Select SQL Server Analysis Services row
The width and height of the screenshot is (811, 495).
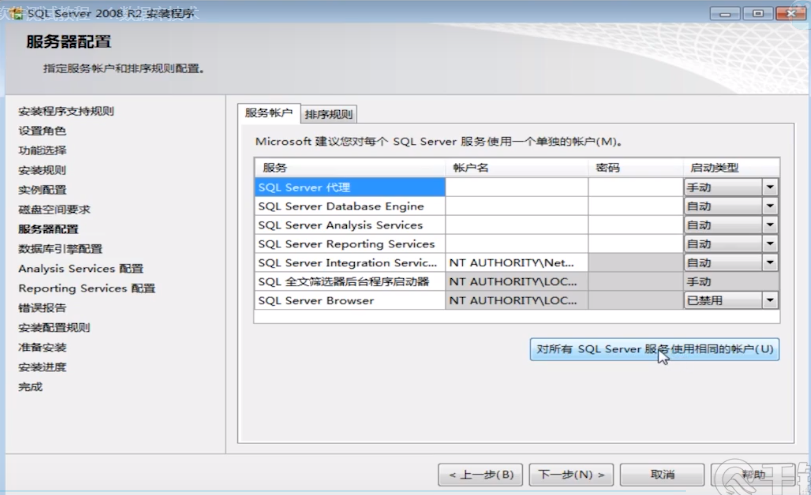pos(350,225)
